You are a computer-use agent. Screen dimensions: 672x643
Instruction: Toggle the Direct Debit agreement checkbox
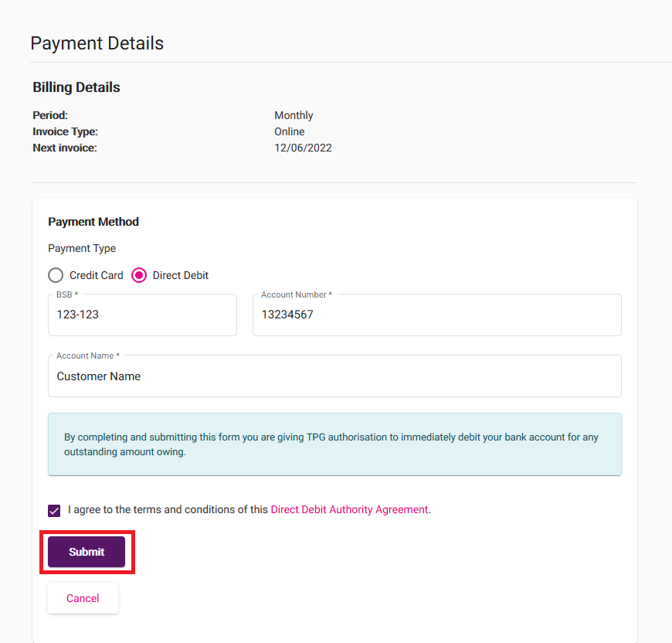click(53, 510)
